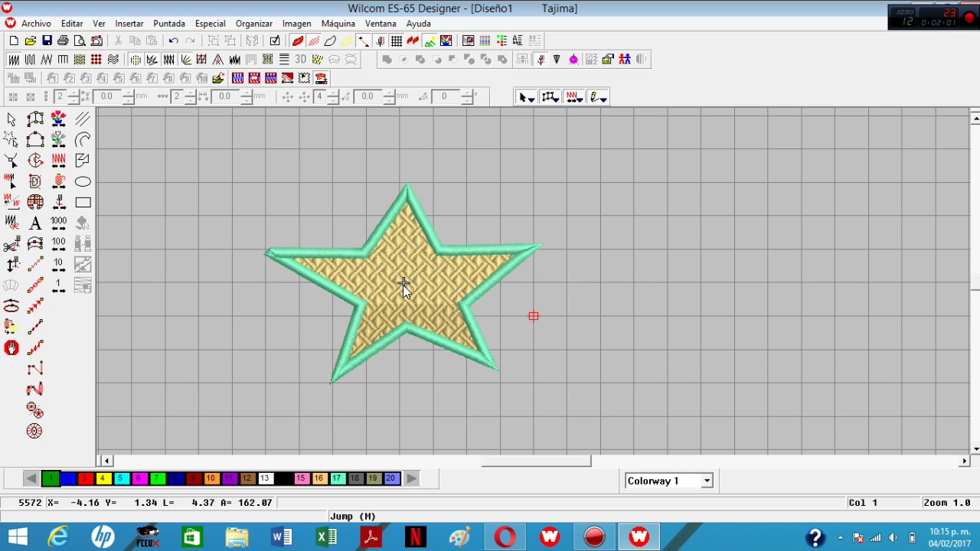Open Print Preview with the magnifier page icon
The height and width of the screenshot is (551, 980).
[80, 41]
